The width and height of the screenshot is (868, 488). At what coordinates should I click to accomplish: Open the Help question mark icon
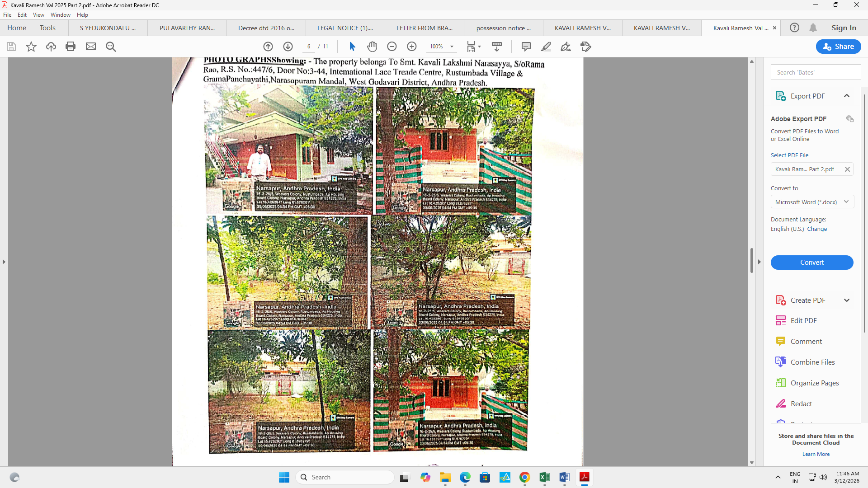(x=794, y=28)
